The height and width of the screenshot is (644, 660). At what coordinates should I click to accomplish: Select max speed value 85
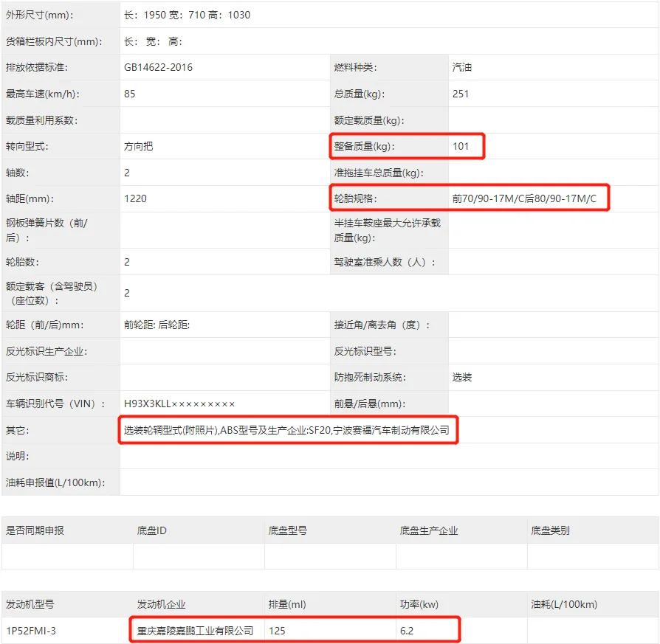point(130,94)
